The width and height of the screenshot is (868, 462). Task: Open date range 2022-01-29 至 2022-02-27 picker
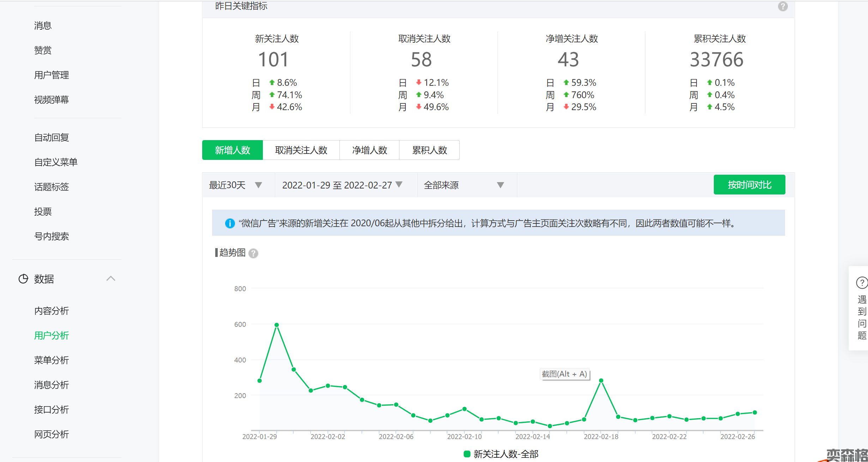click(342, 185)
